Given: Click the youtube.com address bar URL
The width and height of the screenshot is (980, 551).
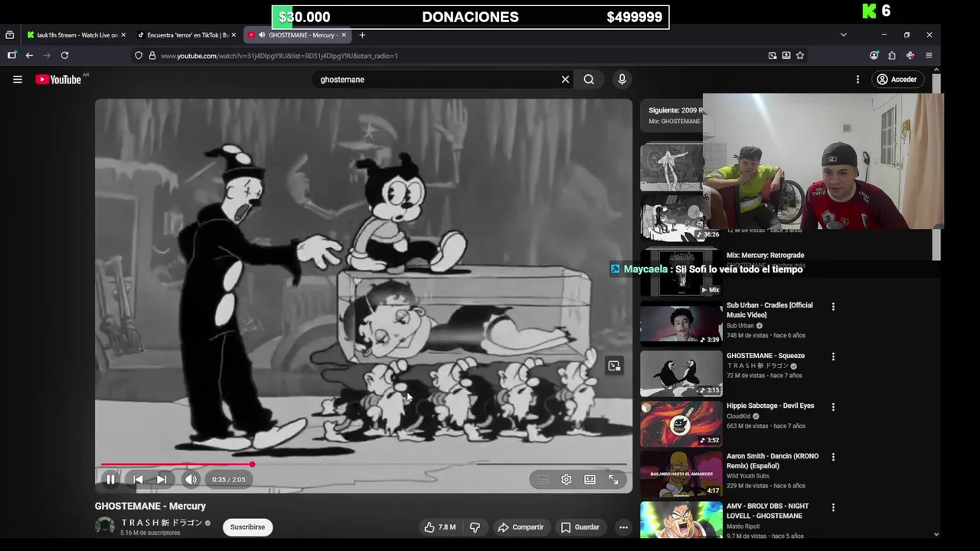Looking at the screenshot, I should pyautogui.click(x=279, y=56).
